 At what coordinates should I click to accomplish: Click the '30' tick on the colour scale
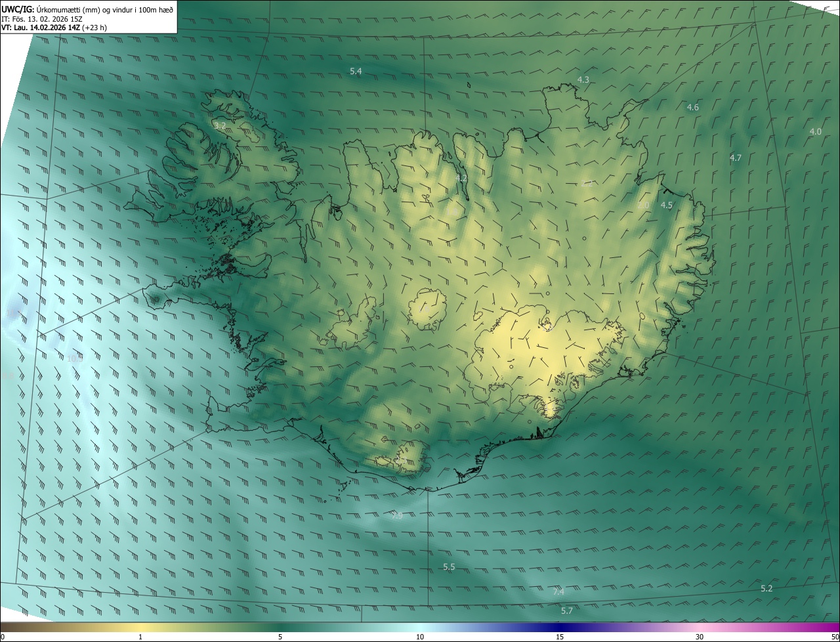click(700, 637)
